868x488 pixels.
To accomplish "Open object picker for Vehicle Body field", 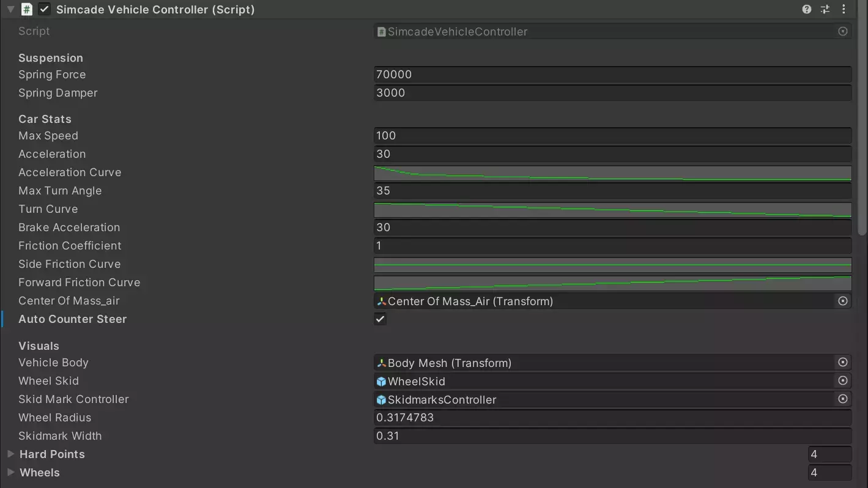I will pos(842,363).
